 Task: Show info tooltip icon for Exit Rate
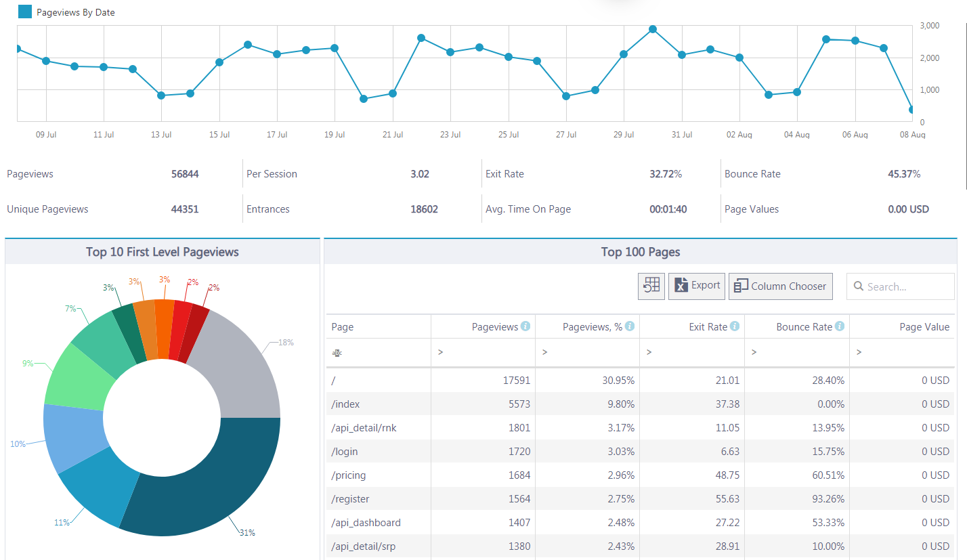point(735,326)
